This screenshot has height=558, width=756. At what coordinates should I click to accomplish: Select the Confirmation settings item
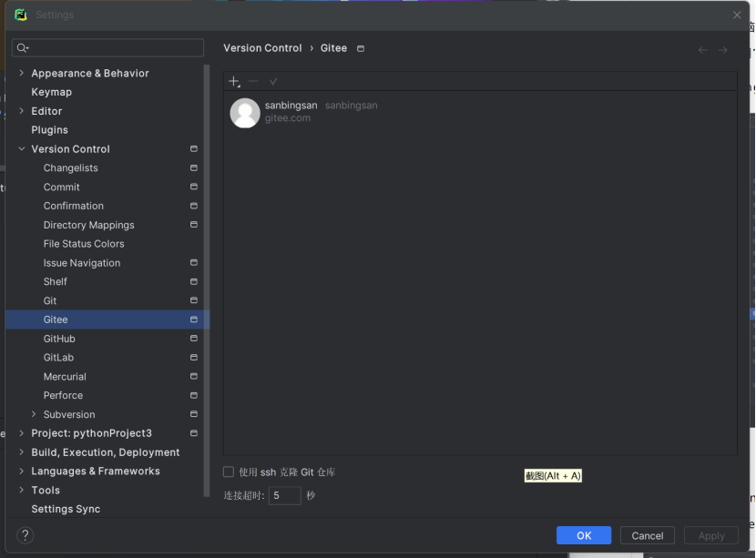(73, 206)
